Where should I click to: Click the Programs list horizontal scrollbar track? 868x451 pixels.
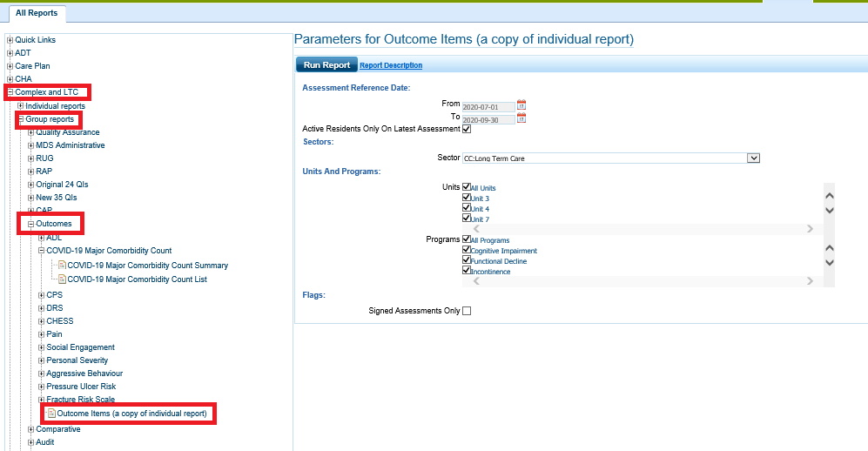click(x=644, y=281)
